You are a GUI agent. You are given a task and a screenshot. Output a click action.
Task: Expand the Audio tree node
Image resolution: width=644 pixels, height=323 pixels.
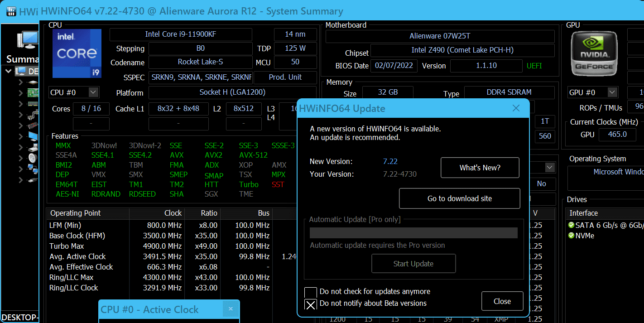[20, 158]
